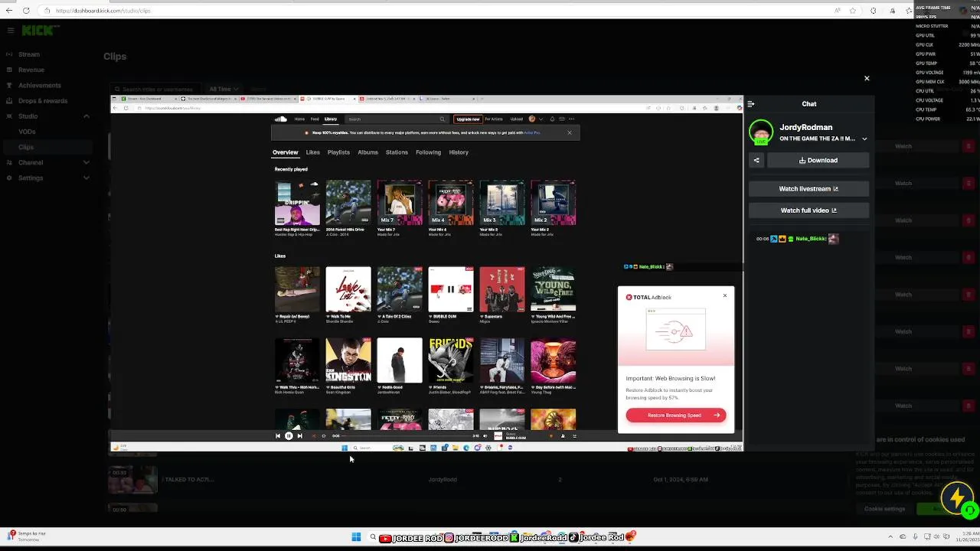Close the clip viewer with the X
This screenshot has width=980, height=551.
click(867, 78)
